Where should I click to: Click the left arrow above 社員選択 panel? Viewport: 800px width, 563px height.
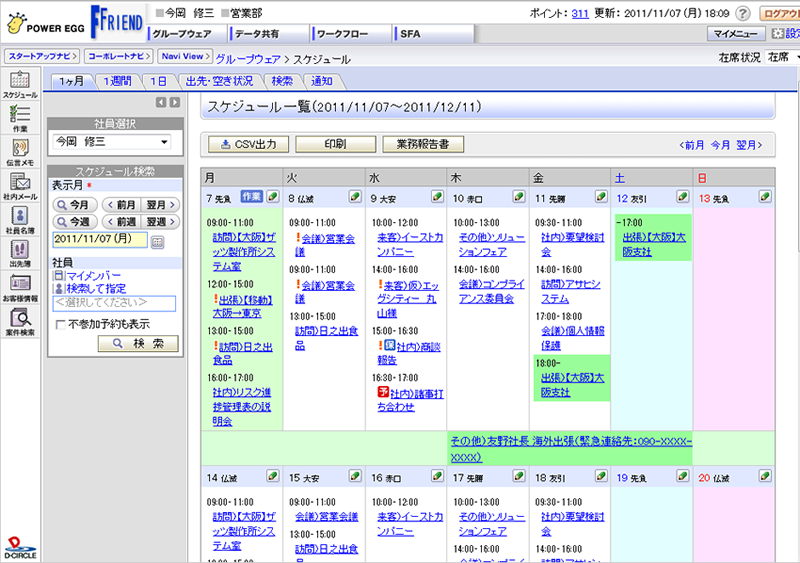tap(161, 103)
